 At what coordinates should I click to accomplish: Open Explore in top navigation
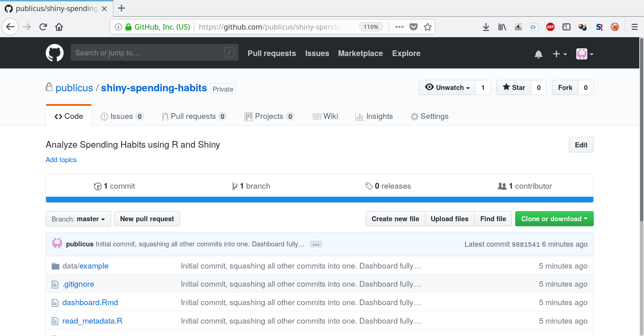coord(406,53)
